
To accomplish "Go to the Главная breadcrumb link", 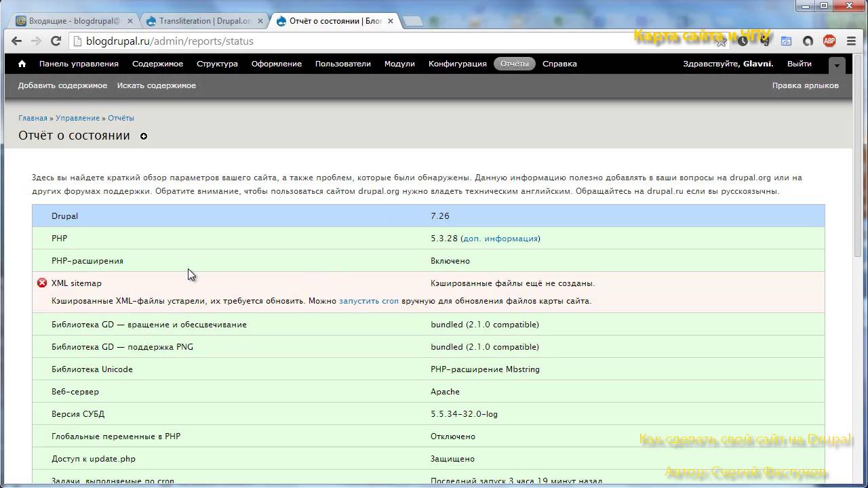I will pyautogui.click(x=33, y=118).
